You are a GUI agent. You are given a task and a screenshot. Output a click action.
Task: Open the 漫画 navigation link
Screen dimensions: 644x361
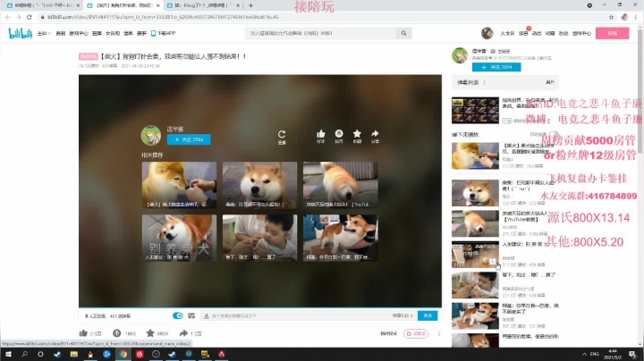click(x=128, y=33)
